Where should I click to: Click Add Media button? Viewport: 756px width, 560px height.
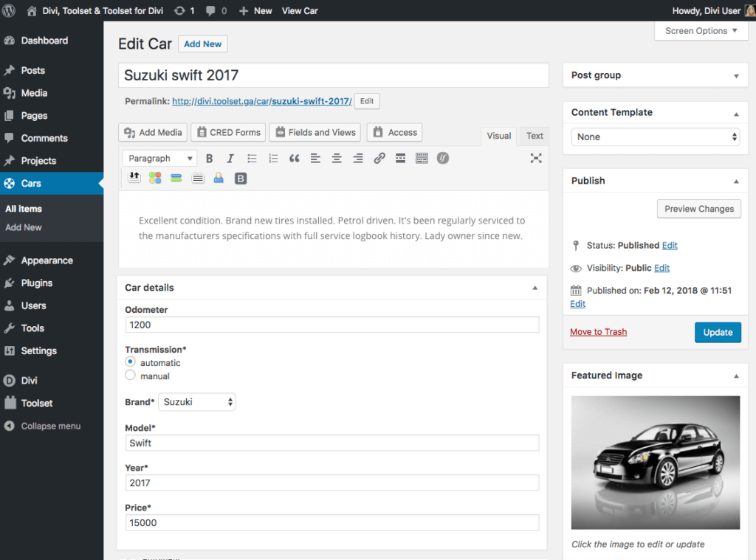[153, 132]
